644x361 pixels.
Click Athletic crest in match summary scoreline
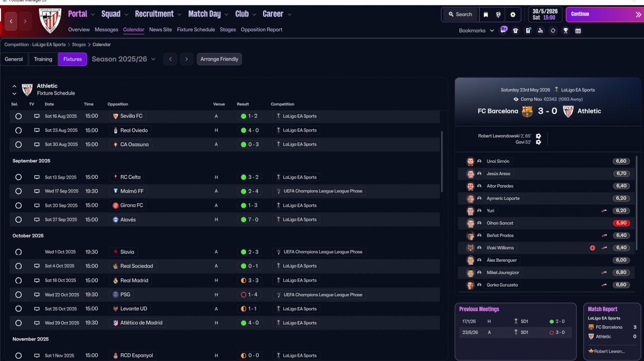click(568, 111)
